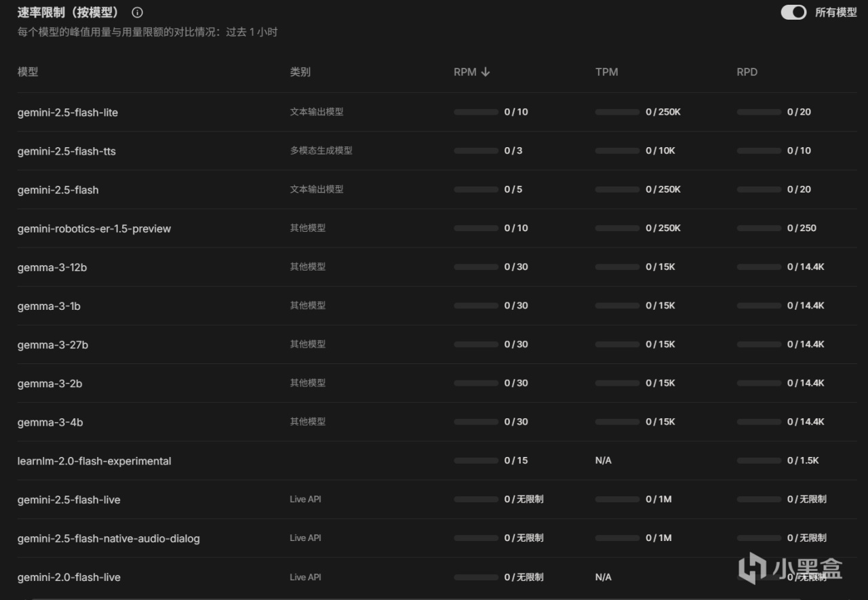
Task: Click RPD value 0 / 14.4K for gemma-3-2b
Action: (806, 383)
